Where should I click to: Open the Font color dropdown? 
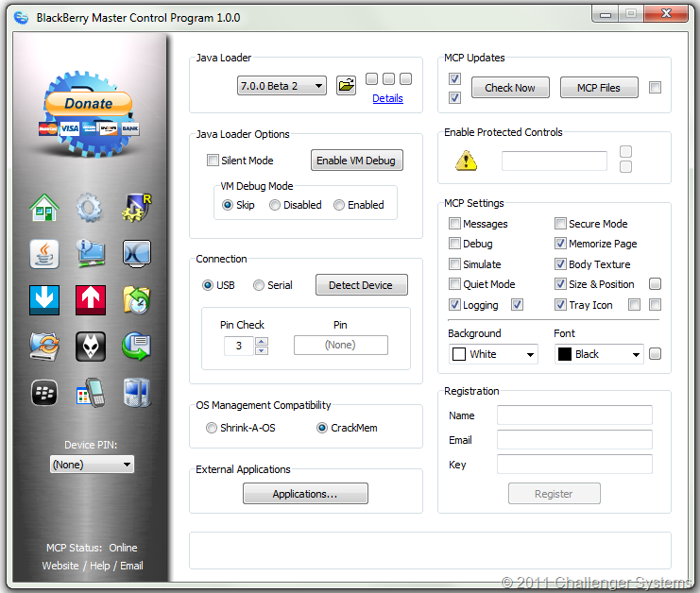click(x=599, y=354)
